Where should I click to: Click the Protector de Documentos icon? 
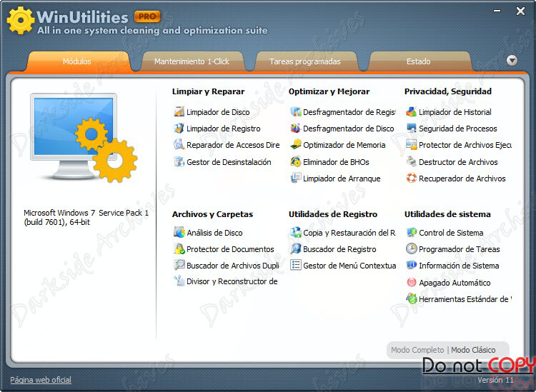pyautogui.click(x=179, y=248)
